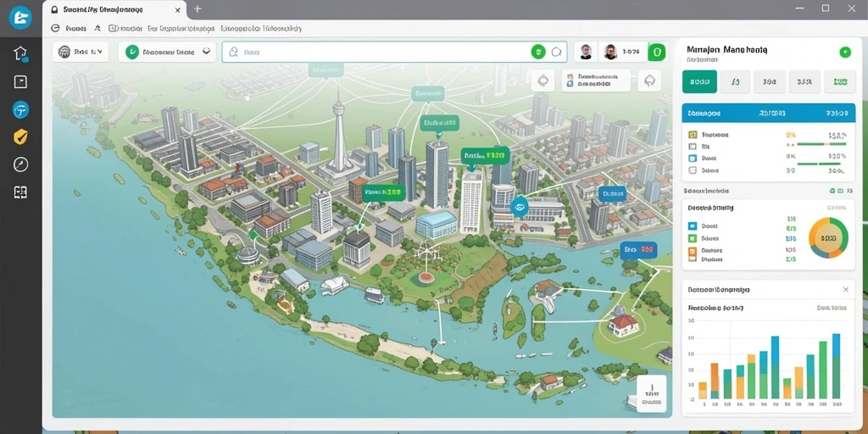Click the first avatar button in the top bar
This screenshot has height=434, width=868.
coord(586,52)
